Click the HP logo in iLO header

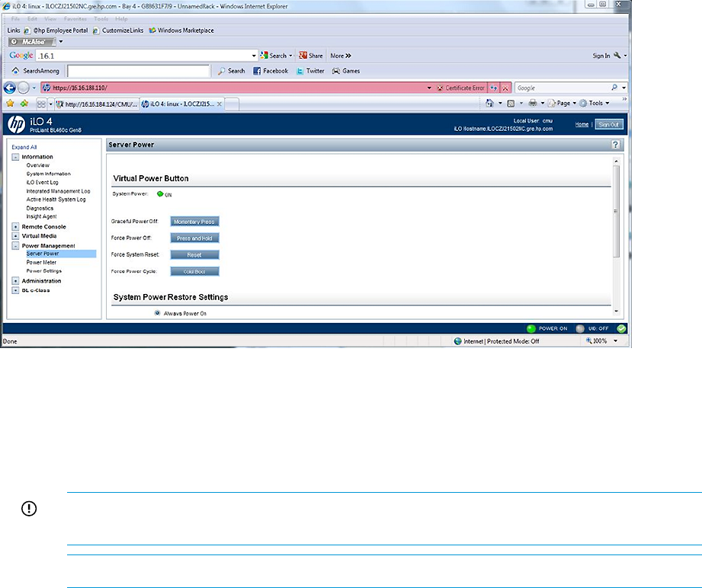tap(16, 123)
